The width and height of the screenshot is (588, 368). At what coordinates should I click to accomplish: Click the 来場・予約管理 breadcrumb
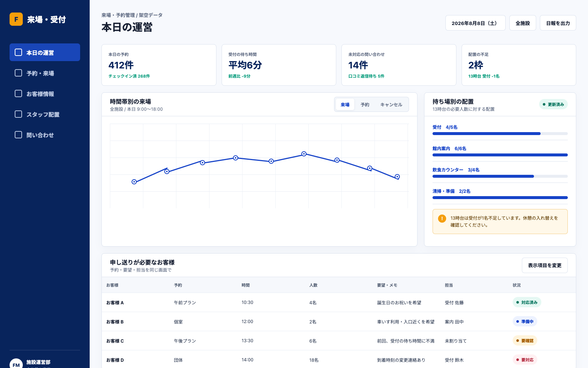click(x=118, y=15)
